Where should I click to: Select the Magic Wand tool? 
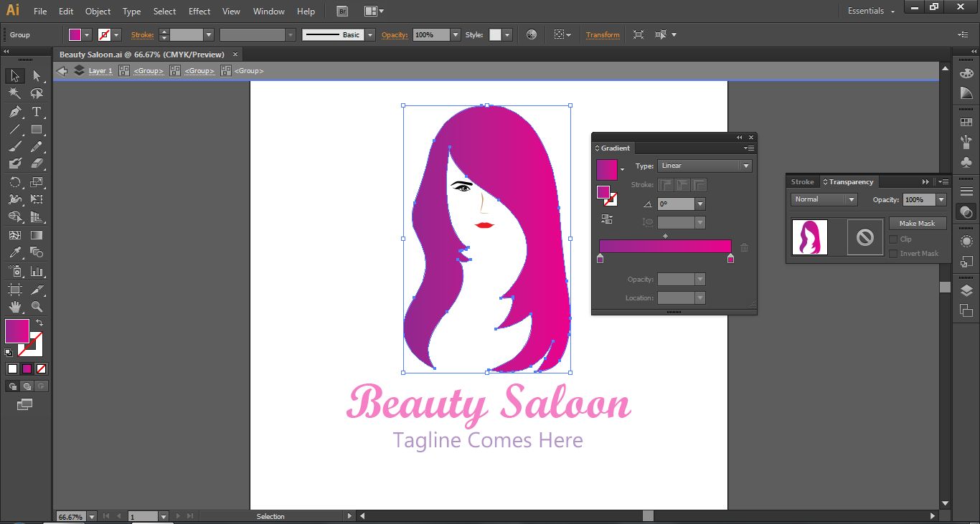coord(14,93)
